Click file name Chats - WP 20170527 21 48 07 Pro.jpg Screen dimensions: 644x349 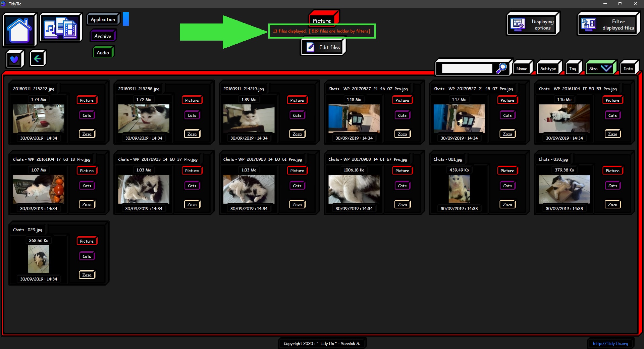(473, 89)
